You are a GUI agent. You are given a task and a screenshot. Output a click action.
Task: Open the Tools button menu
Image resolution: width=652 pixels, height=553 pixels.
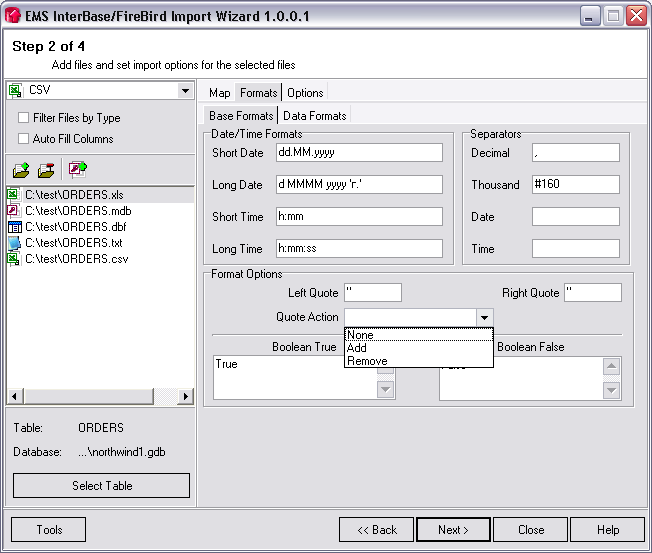point(49,530)
